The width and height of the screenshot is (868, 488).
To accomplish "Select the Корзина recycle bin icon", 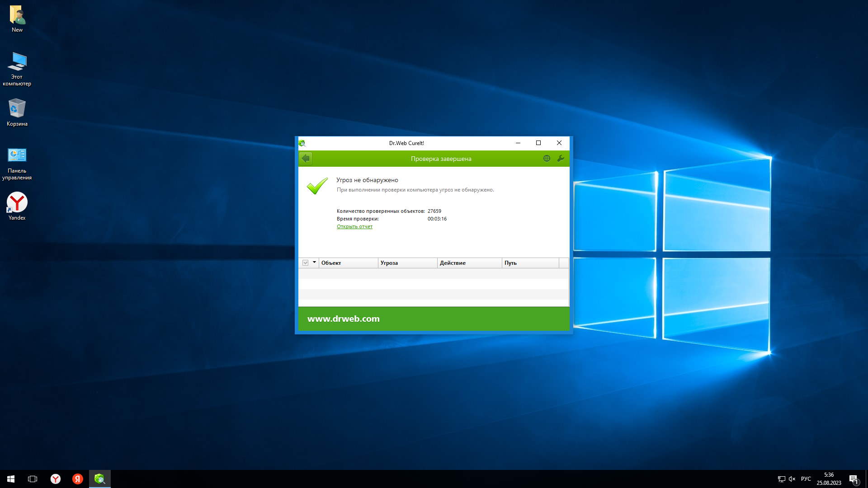I will click(x=17, y=113).
